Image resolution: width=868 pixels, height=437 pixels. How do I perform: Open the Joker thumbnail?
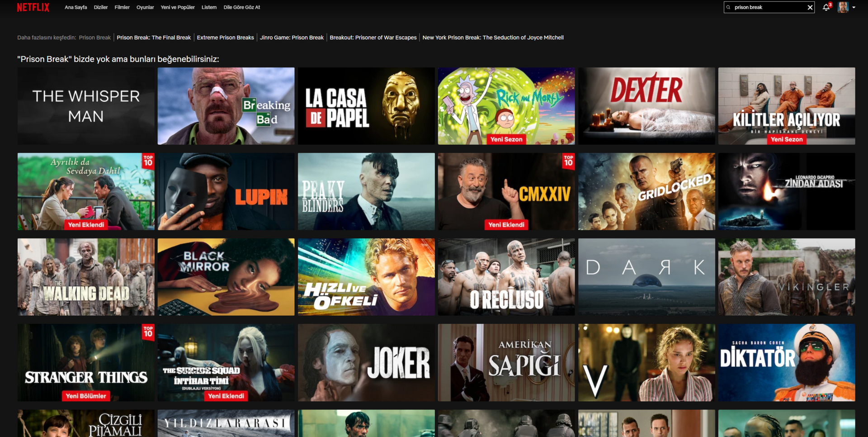tap(366, 362)
